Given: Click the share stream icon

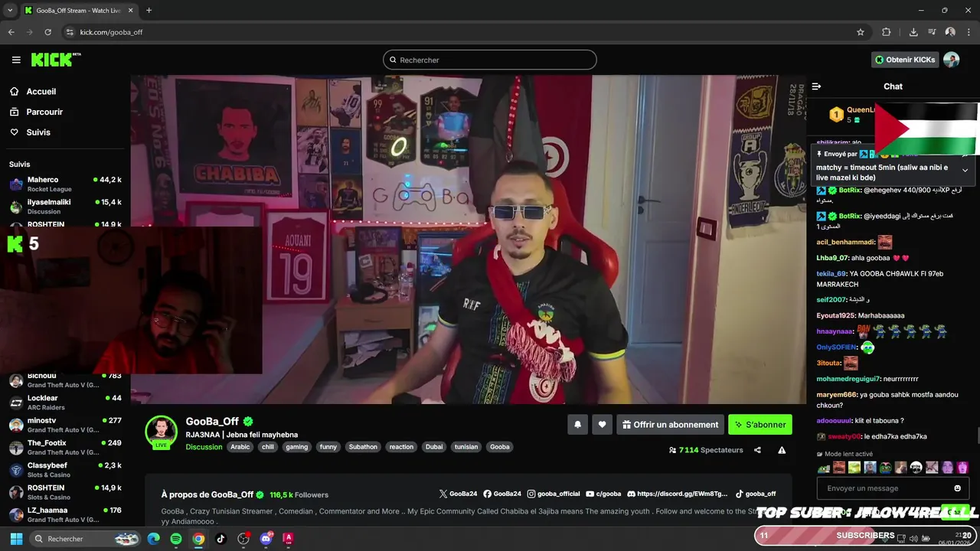Looking at the screenshot, I should [757, 450].
